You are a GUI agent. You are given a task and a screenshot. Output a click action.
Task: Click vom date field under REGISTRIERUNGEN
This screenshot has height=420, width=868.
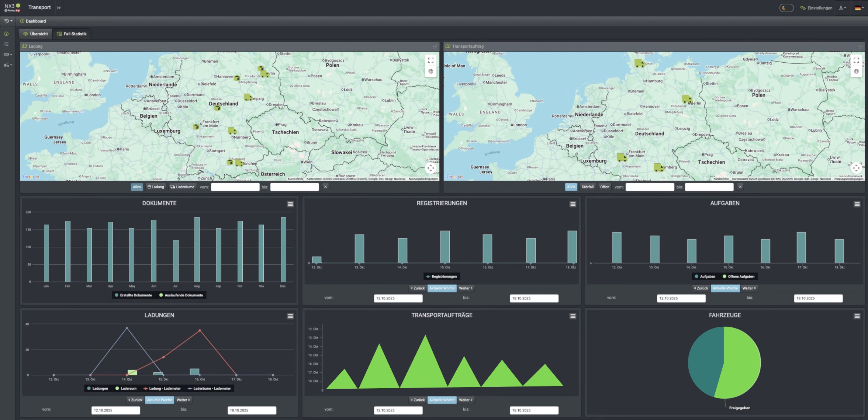pos(398,298)
